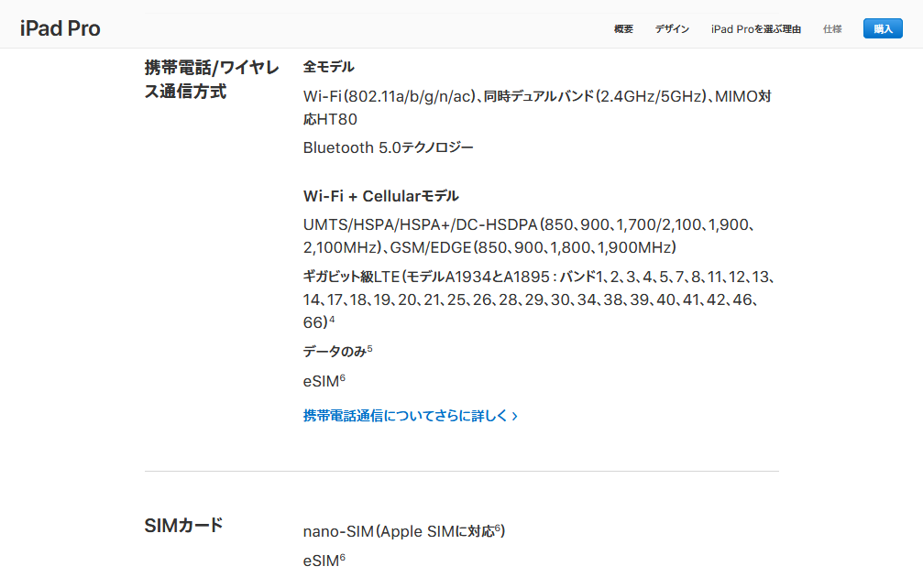
Task: Go to iPad Proを選ぶ理由 tab
Action: (x=756, y=28)
